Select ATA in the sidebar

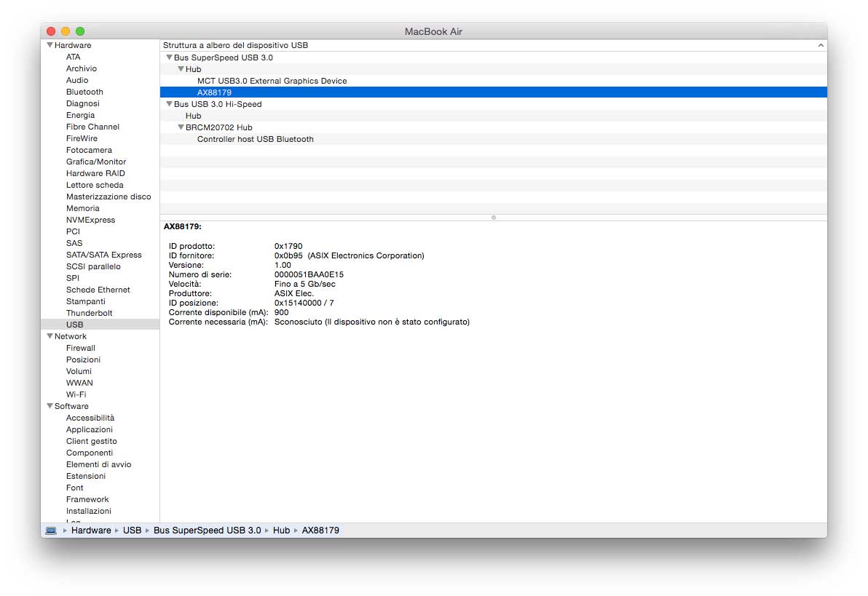[x=73, y=57]
